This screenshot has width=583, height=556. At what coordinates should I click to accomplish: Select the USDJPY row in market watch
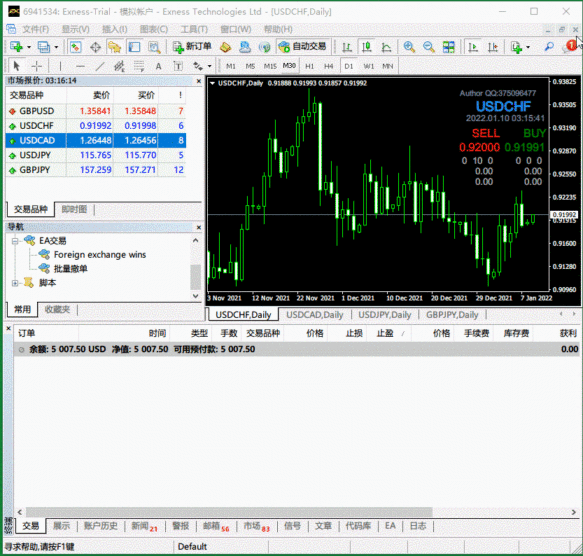[x=96, y=155]
